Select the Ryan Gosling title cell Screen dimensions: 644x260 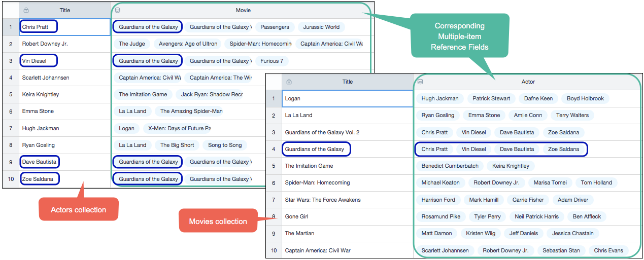click(65, 145)
